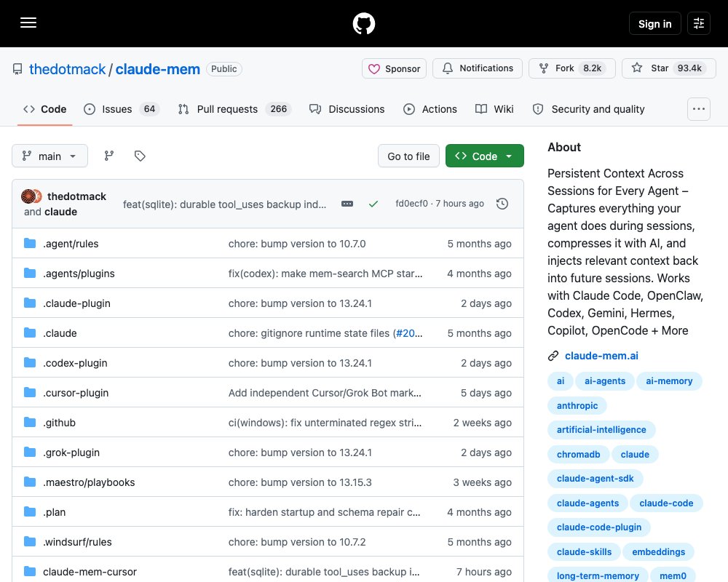
Task: Open commit 'chore: bump version to 10.7.0'
Action: (x=297, y=244)
